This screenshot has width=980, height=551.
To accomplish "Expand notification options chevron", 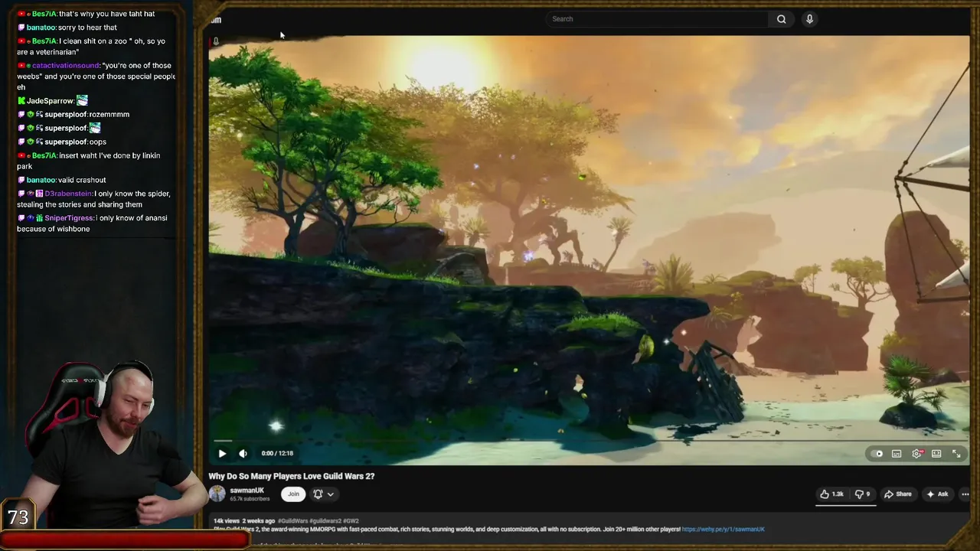I will pos(331,494).
